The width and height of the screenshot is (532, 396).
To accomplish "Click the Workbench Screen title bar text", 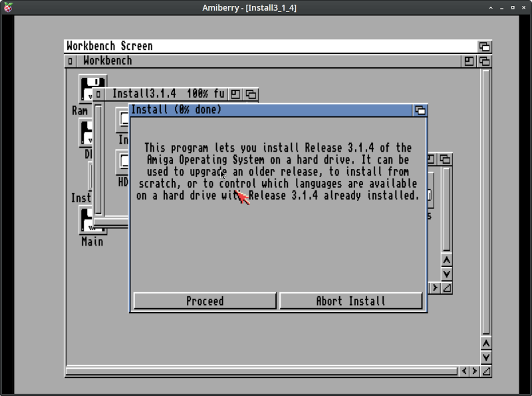I will pyautogui.click(x=110, y=46).
